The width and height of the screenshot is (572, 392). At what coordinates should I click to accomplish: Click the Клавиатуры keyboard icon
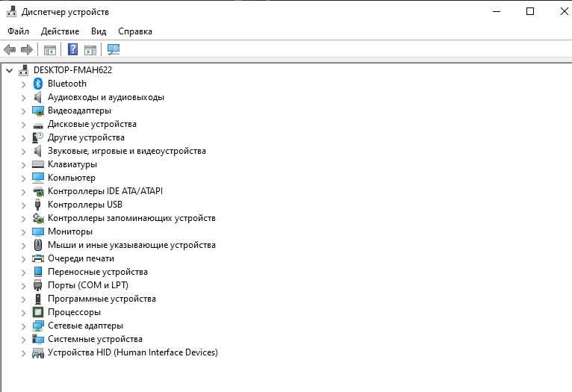(38, 164)
